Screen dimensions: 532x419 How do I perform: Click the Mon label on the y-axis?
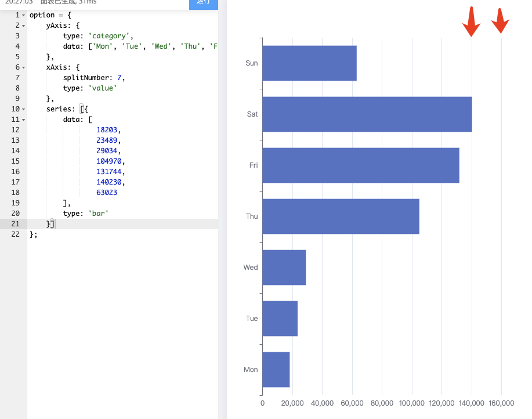(250, 370)
